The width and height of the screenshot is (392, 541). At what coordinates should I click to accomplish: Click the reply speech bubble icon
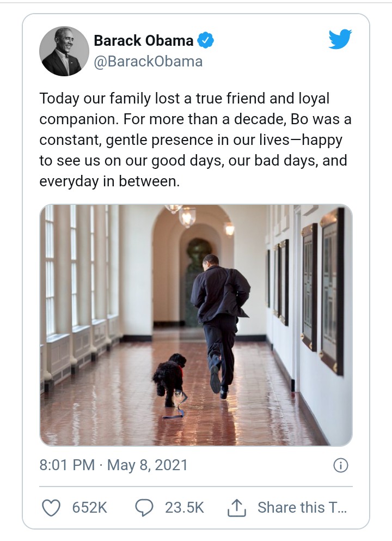[144, 507]
